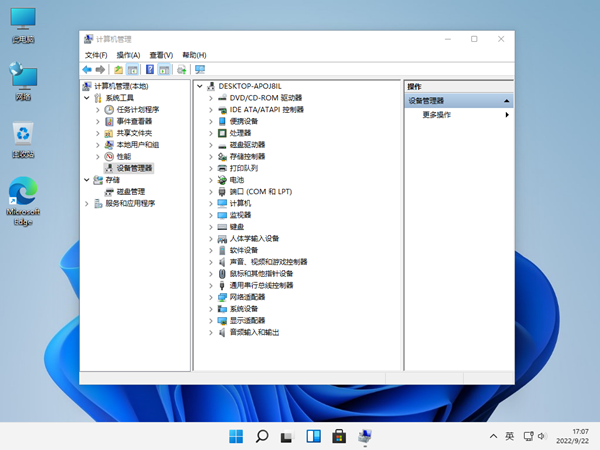Collapse the DESKTOP-APOJ8IL device root

pos(200,86)
